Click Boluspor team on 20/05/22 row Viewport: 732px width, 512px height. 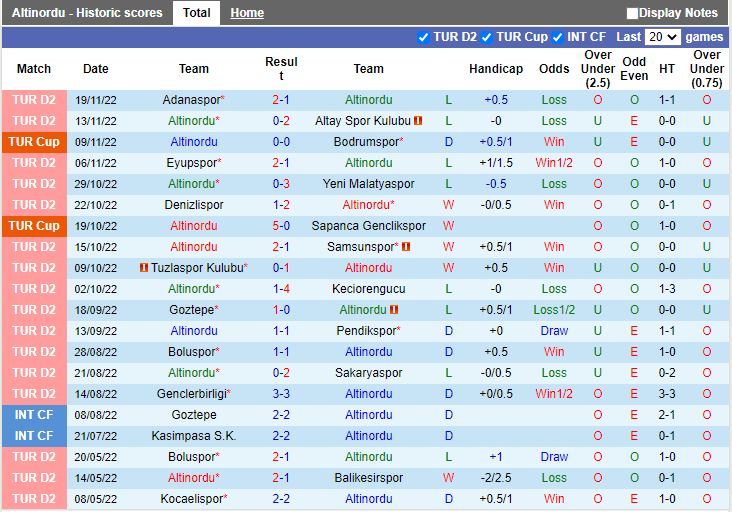click(x=191, y=457)
